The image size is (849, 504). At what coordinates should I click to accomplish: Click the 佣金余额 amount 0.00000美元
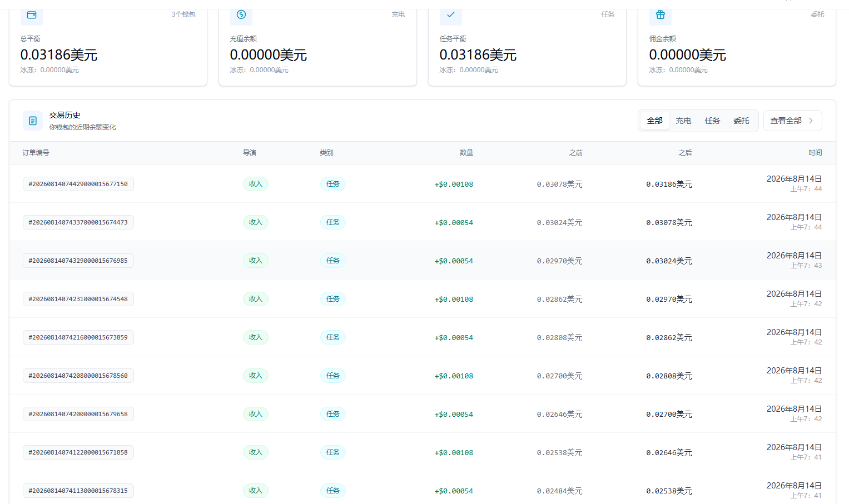pyautogui.click(x=688, y=55)
